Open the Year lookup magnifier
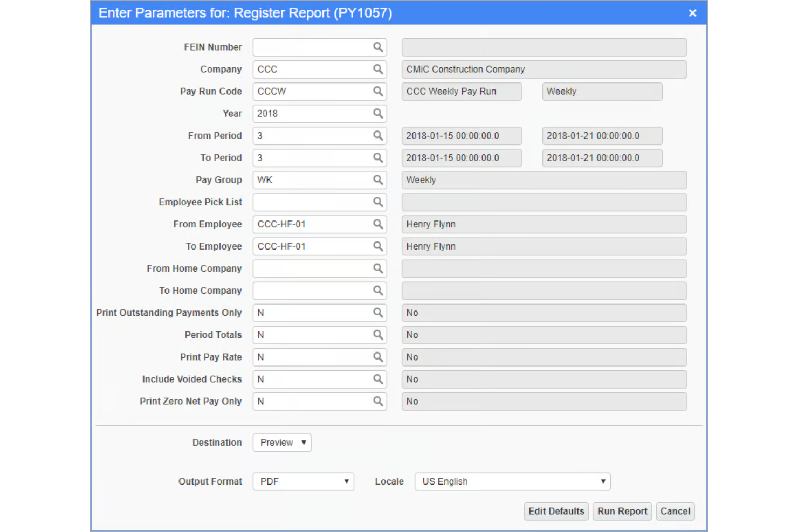The height and width of the screenshot is (532, 798). (x=378, y=114)
